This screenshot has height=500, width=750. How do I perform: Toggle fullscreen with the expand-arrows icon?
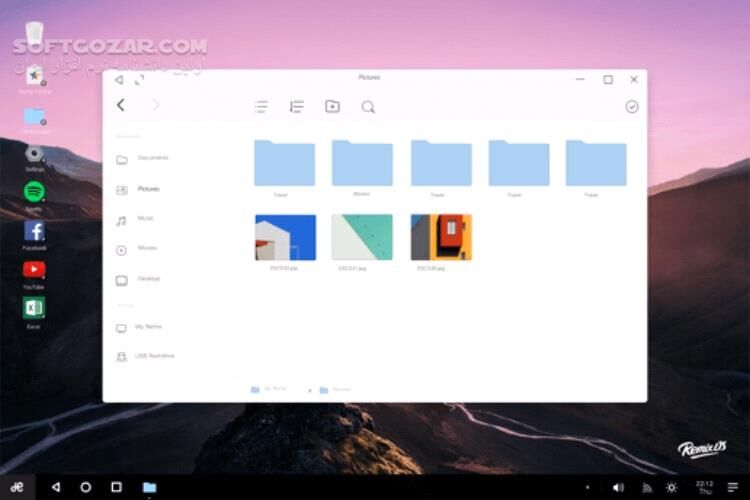coord(139,80)
